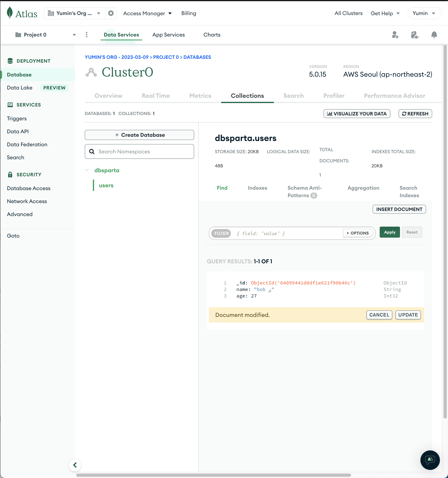Open the cluster Overview tab

coord(108,96)
